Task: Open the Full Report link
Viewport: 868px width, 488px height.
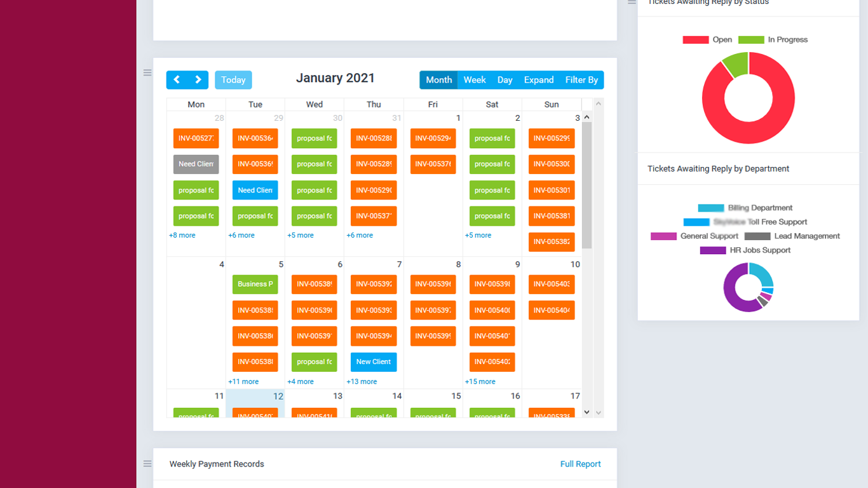Action: pyautogui.click(x=580, y=464)
